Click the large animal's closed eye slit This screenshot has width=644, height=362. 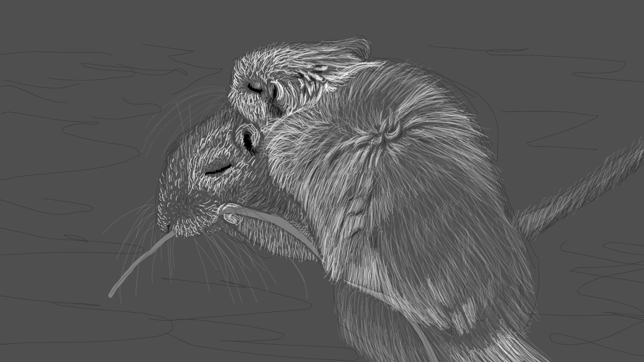218,170
